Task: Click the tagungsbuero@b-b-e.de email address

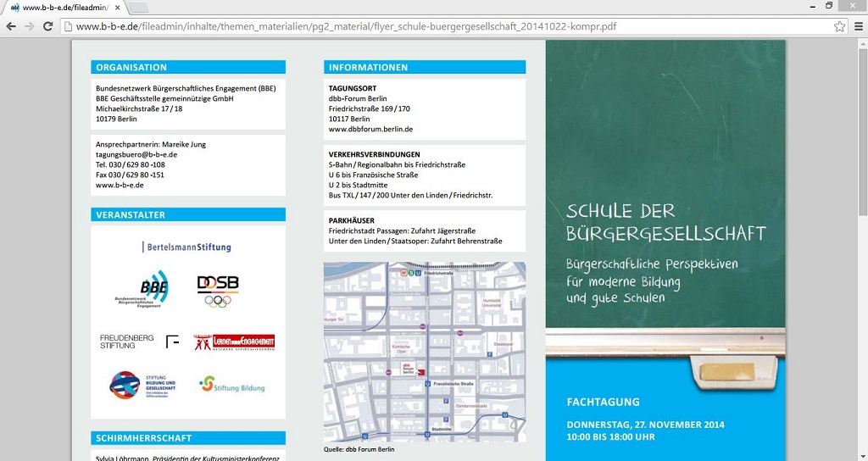Action: pos(136,155)
